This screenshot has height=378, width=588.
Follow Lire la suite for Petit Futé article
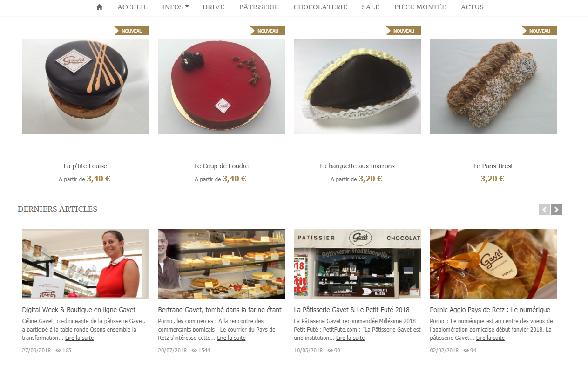[350, 338]
